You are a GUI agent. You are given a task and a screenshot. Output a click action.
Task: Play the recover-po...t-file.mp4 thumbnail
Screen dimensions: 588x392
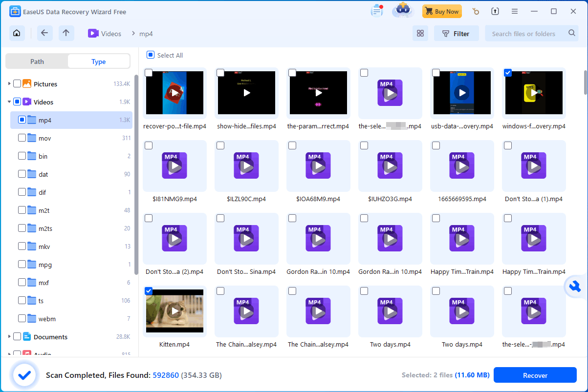174,93
